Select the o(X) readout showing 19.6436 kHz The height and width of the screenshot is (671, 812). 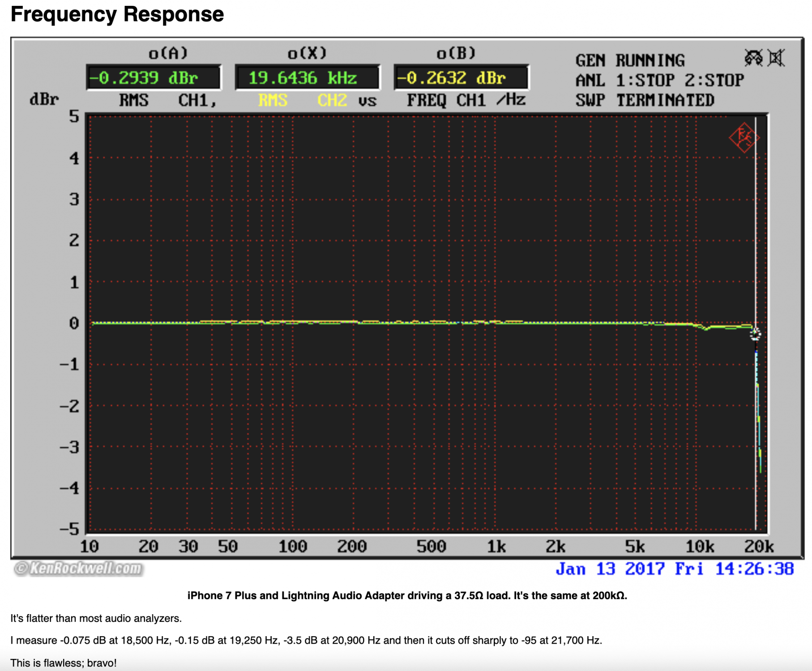click(307, 78)
